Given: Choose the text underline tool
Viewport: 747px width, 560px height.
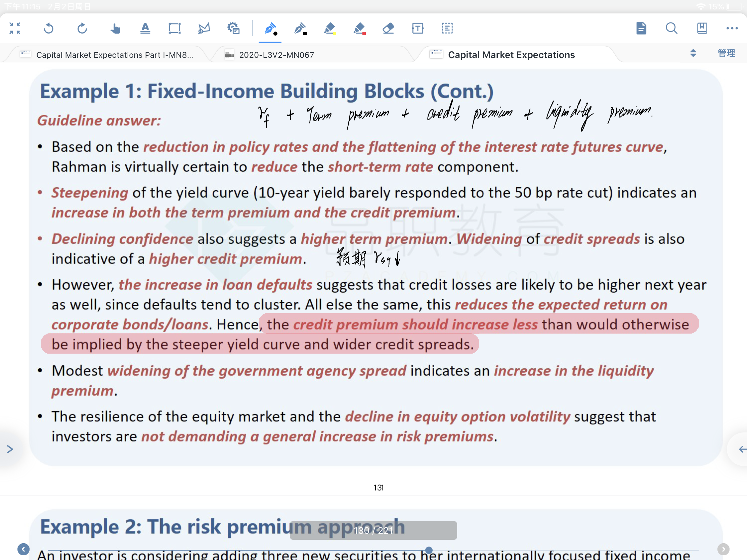Looking at the screenshot, I should point(145,28).
